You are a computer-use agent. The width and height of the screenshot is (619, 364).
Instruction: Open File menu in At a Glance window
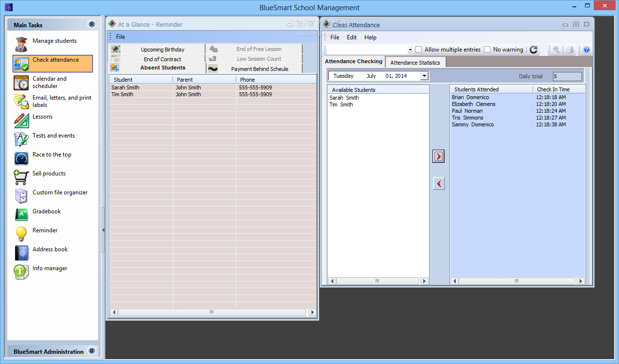click(x=120, y=37)
